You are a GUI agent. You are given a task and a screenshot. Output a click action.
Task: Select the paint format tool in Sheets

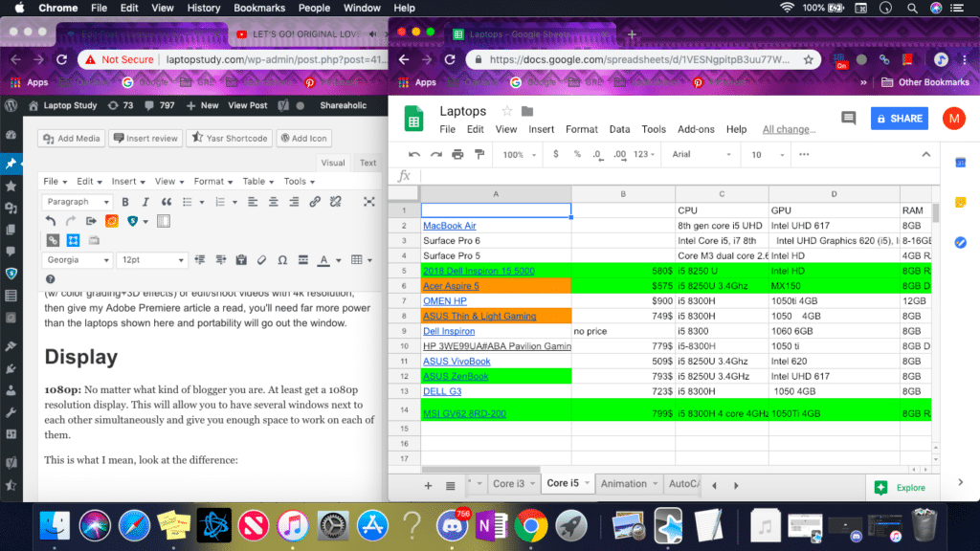(x=479, y=154)
